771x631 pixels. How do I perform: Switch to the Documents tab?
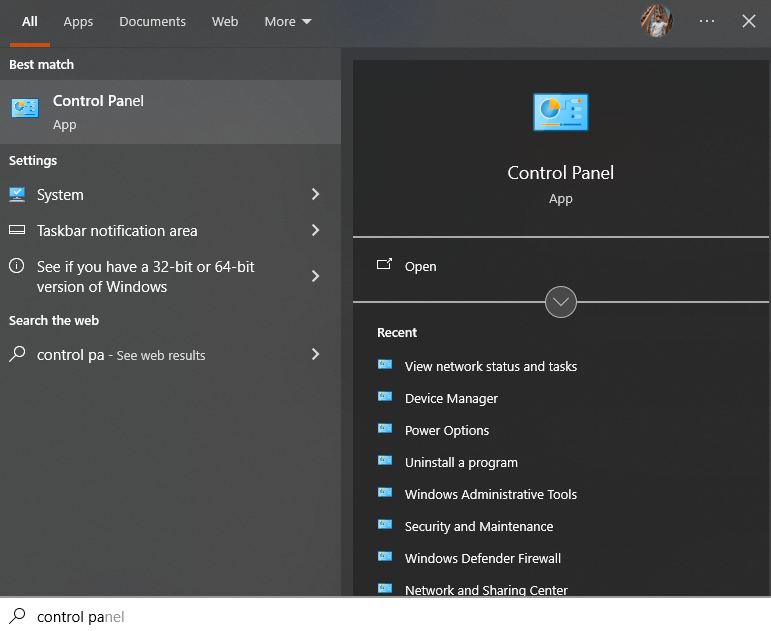pos(152,22)
